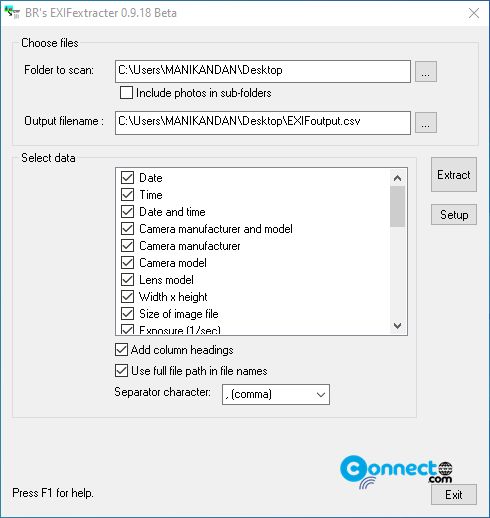Viewport: 490px width, 518px height.
Task: Start extraction with the Extract button
Action: (x=454, y=175)
